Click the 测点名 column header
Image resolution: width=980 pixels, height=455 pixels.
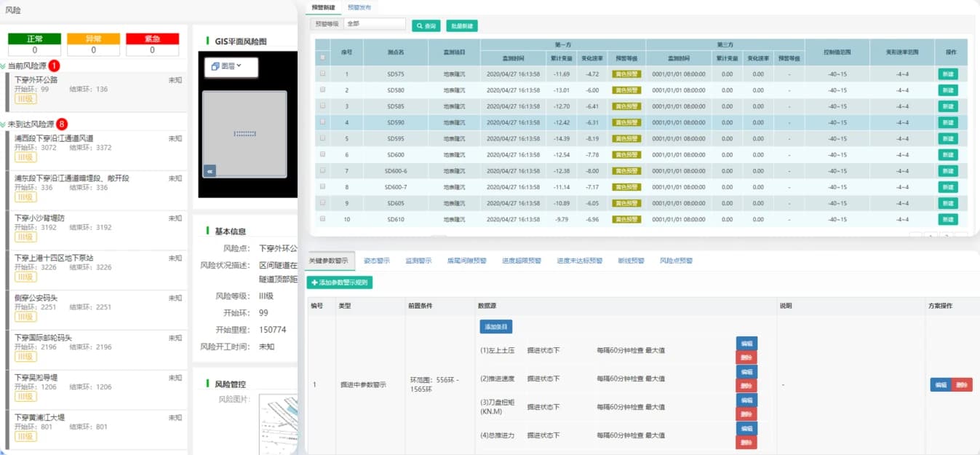tap(396, 52)
